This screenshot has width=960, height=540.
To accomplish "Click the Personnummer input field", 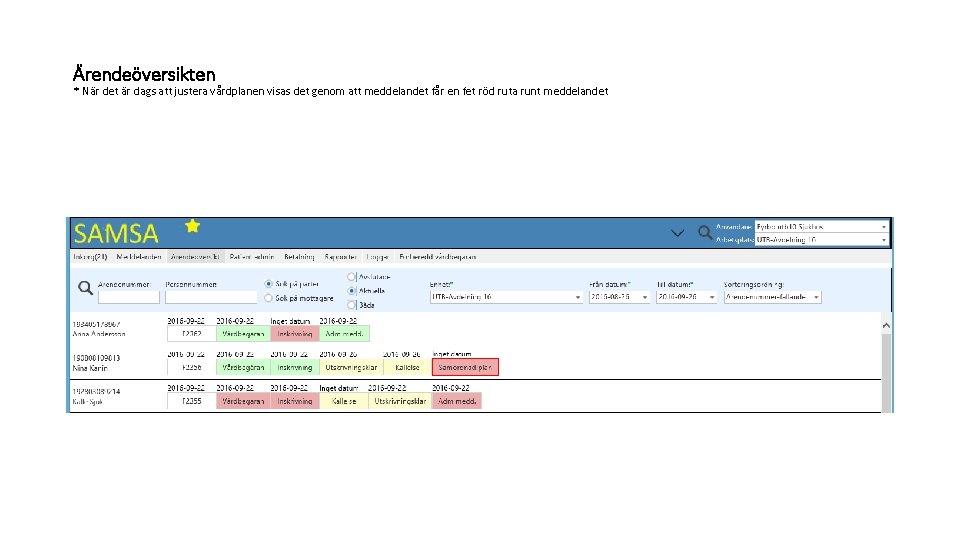I will click(211, 298).
